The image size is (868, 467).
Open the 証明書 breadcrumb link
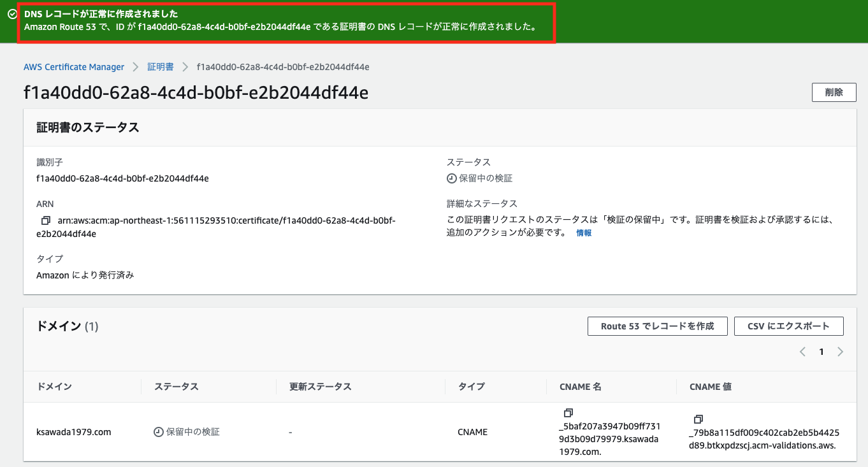(161, 67)
